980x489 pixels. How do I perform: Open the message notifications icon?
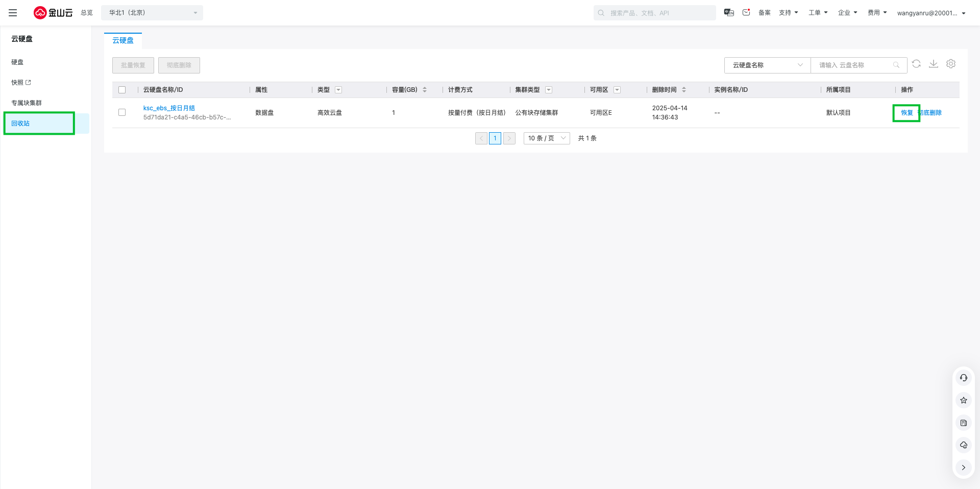746,13
